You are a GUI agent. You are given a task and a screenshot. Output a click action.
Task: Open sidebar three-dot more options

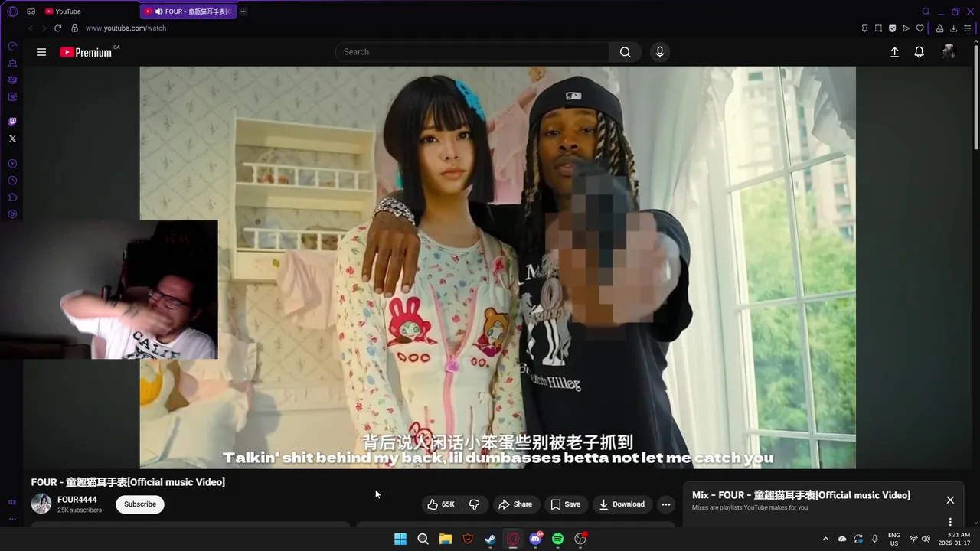[12, 519]
